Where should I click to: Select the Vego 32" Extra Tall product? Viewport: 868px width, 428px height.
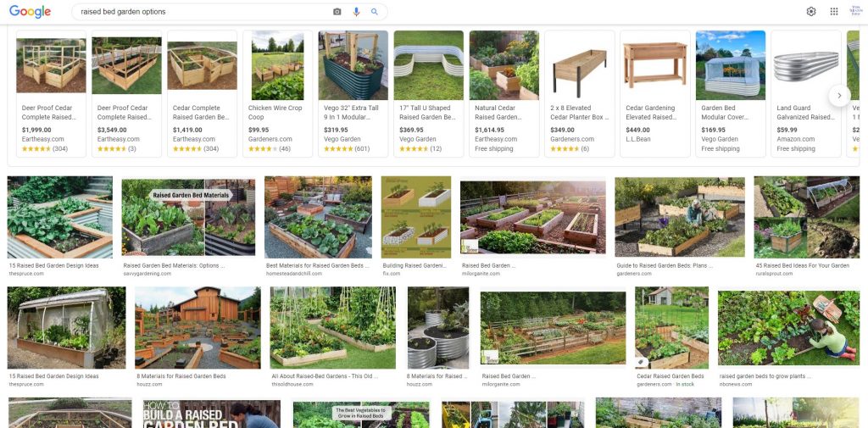click(353, 93)
